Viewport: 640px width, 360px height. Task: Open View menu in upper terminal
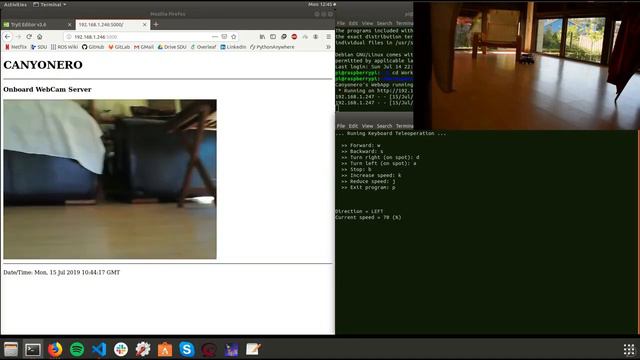pos(367,23)
